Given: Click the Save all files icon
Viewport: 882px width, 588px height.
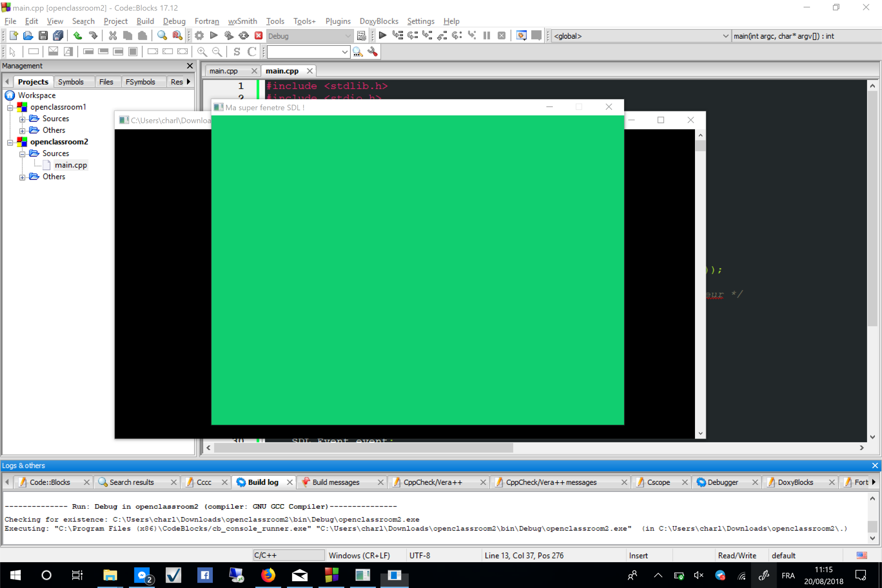Looking at the screenshot, I should (58, 35).
